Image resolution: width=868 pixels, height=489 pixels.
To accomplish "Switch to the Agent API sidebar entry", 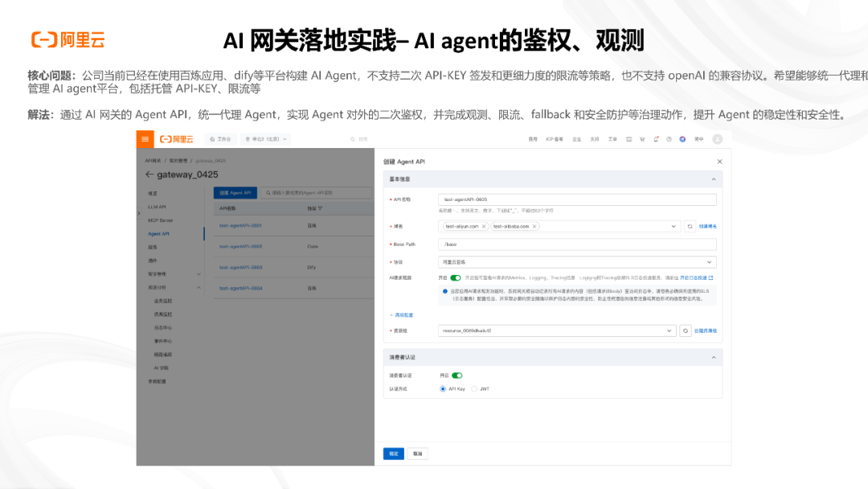I will 158,234.
